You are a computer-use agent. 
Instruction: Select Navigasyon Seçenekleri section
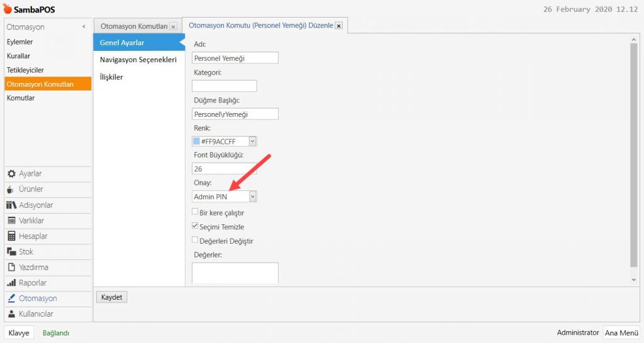(138, 60)
